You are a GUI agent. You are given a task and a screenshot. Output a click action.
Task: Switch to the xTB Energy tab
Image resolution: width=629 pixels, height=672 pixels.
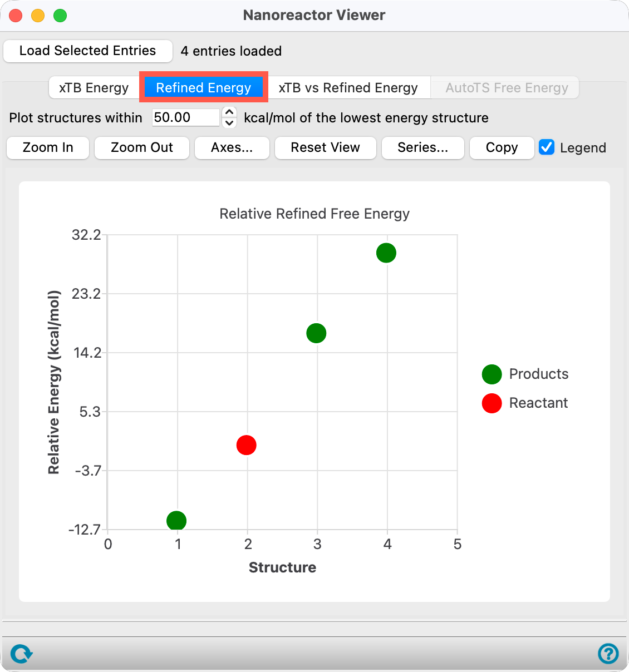(94, 88)
